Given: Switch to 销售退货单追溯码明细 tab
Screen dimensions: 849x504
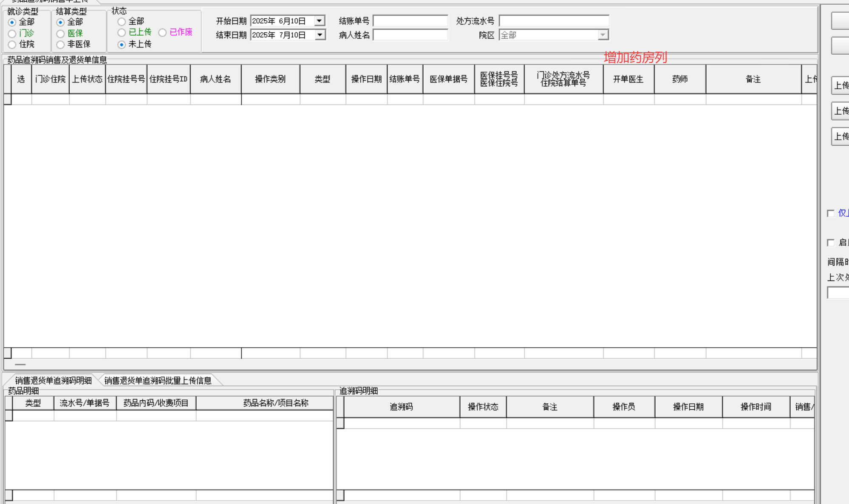Looking at the screenshot, I should coord(53,380).
